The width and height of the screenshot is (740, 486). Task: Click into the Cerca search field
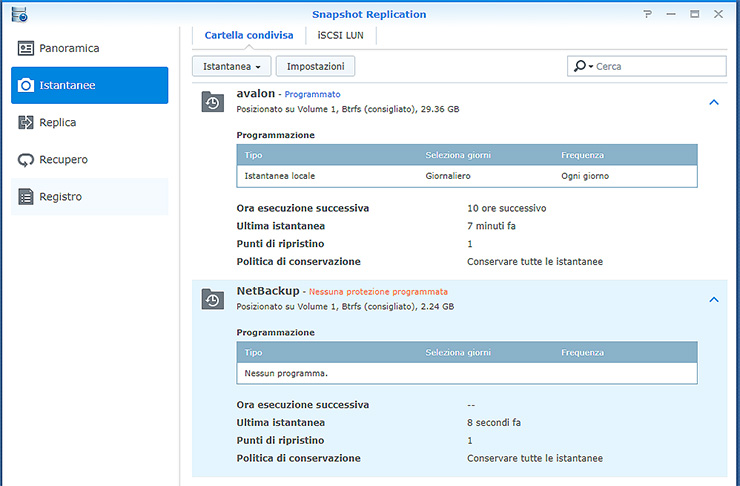pos(660,66)
